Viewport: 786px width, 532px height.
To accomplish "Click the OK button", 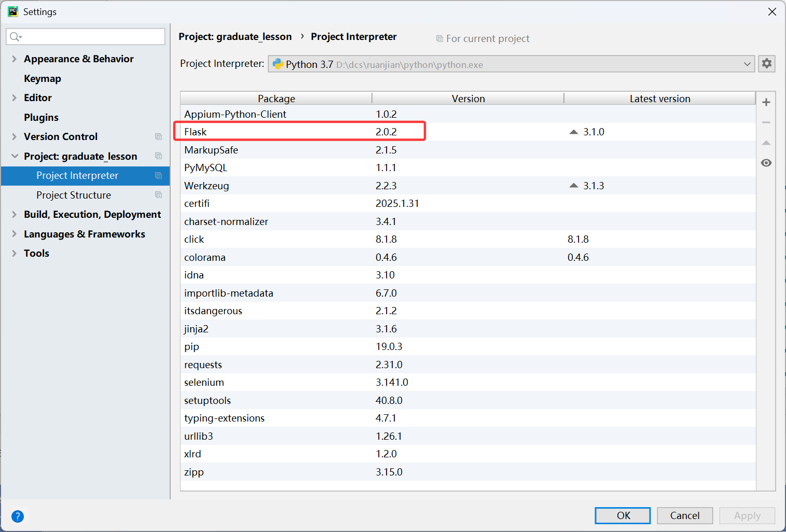I will [623, 515].
